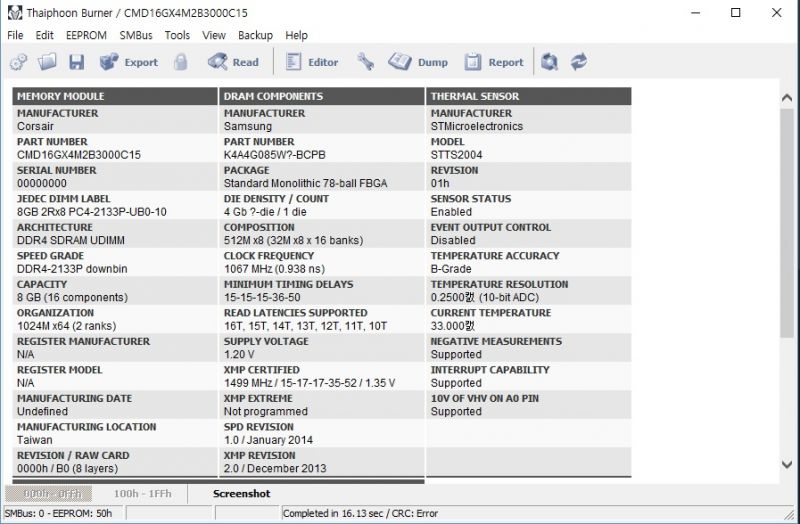Click the STTS2004 model value
The height and width of the screenshot is (524, 800).
[x=456, y=155]
